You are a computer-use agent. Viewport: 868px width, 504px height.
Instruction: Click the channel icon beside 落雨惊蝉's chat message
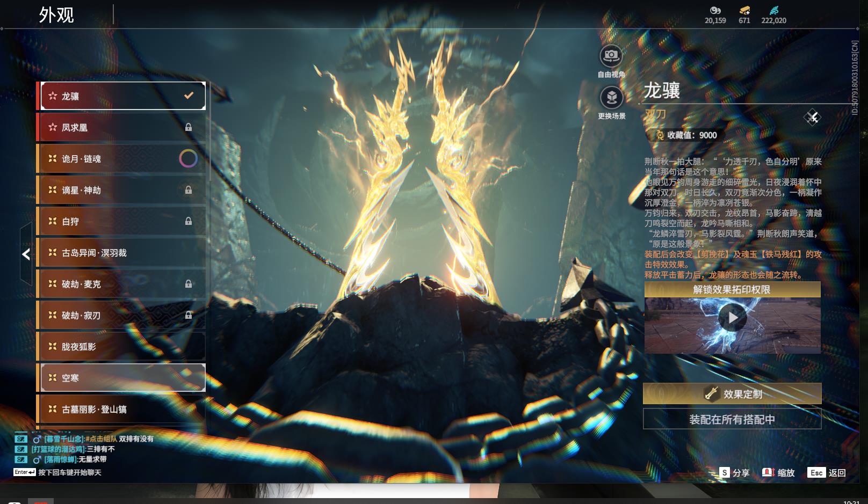20,459
